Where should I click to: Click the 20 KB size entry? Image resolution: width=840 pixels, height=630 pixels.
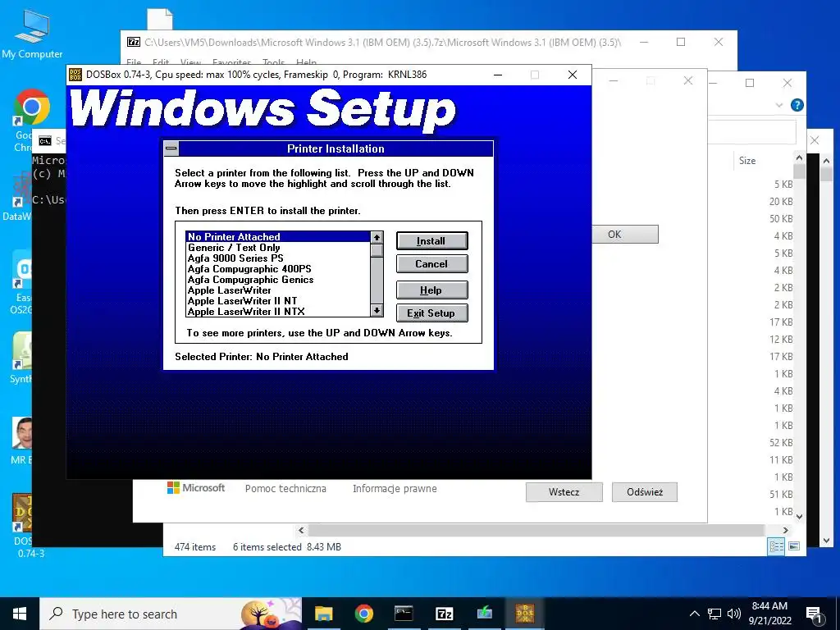tap(781, 202)
